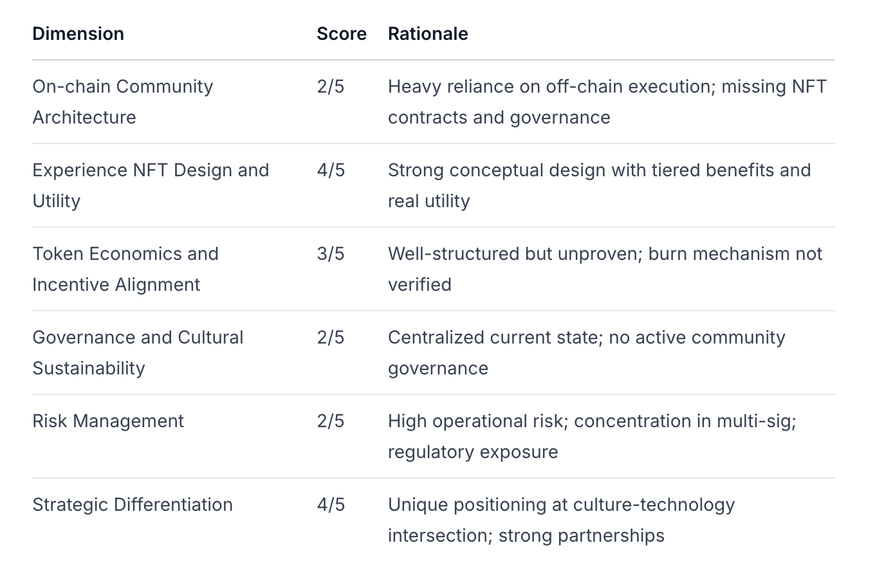Image resolution: width=875 pixels, height=588 pixels.
Task: Click the 2/5 score for Risk Management
Action: (331, 421)
